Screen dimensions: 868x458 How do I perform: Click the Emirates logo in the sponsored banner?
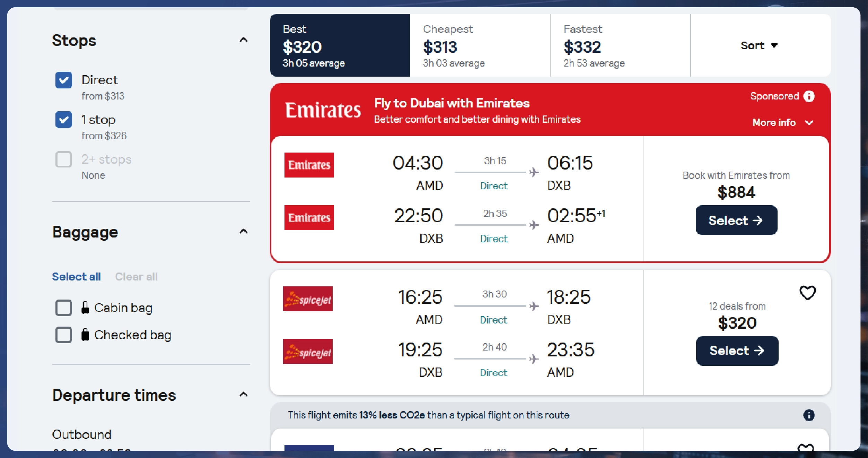pos(323,110)
